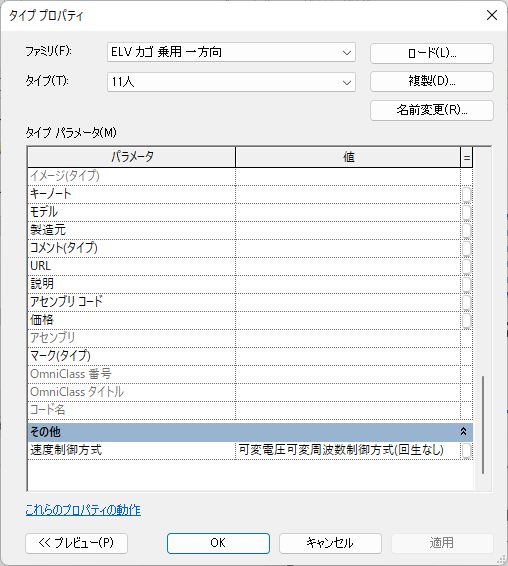Click the 複製(D)... duplicate button
The width and height of the screenshot is (508, 566).
pyautogui.click(x=431, y=81)
